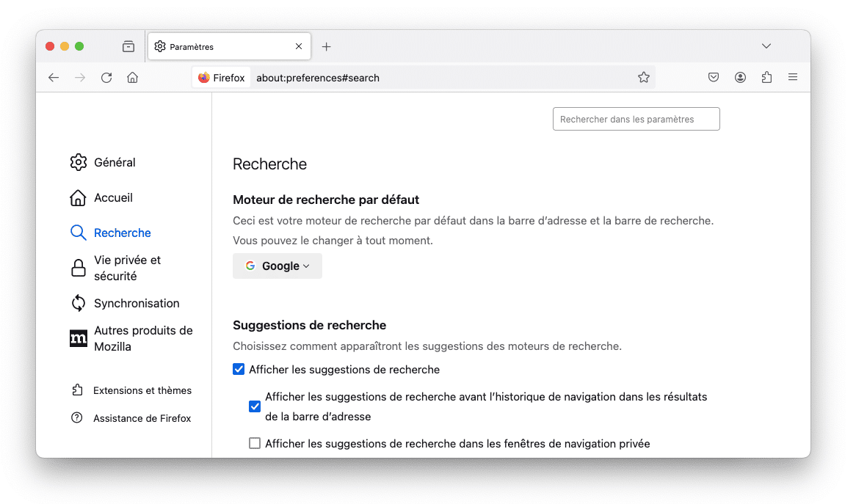Open the extensions puzzle icon in toolbar
The width and height of the screenshot is (856, 504).
point(766,78)
